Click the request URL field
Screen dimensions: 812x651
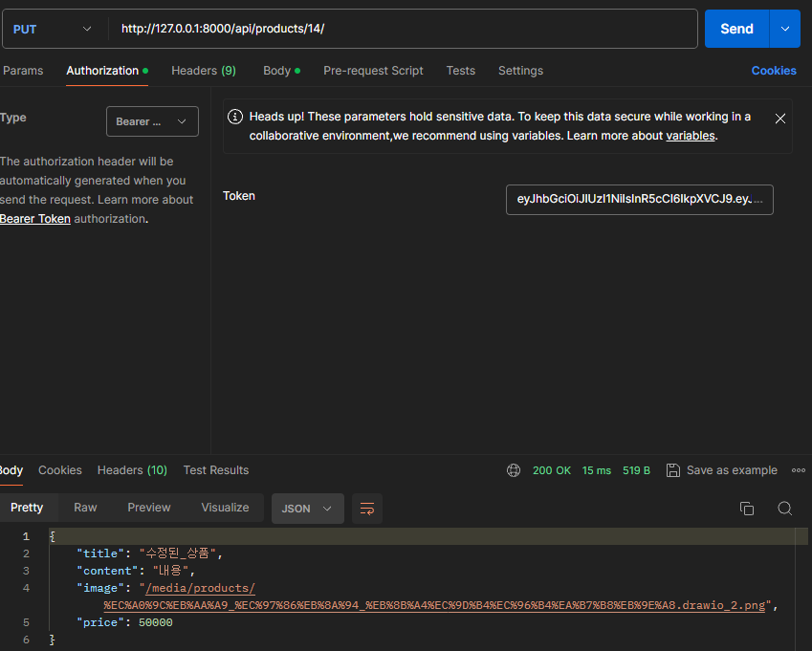(x=404, y=29)
